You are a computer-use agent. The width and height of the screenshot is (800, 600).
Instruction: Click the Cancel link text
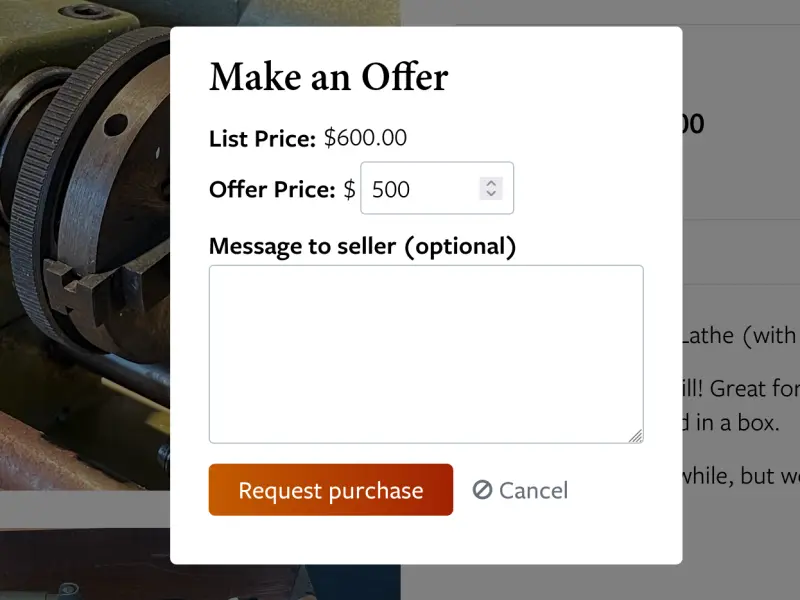tap(533, 491)
